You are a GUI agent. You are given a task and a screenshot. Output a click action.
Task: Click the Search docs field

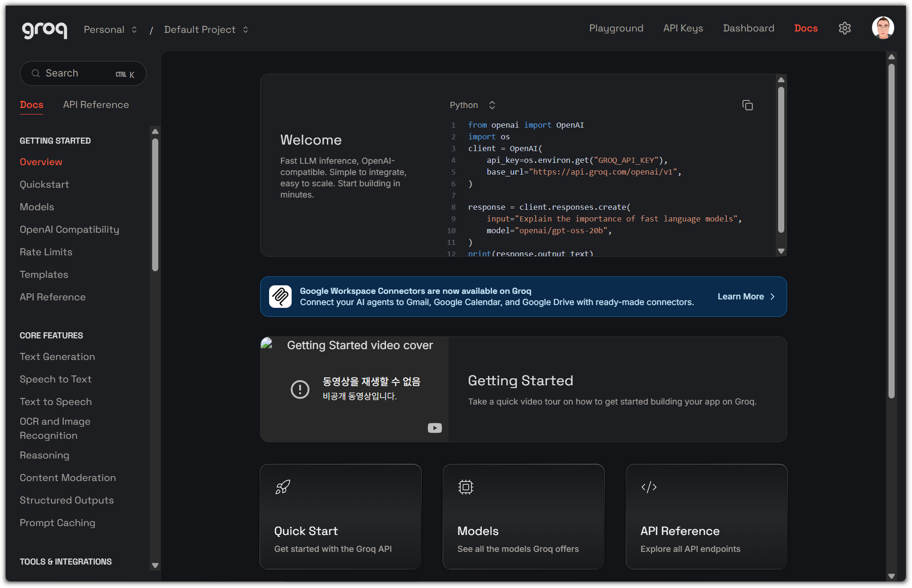pyautogui.click(x=83, y=73)
